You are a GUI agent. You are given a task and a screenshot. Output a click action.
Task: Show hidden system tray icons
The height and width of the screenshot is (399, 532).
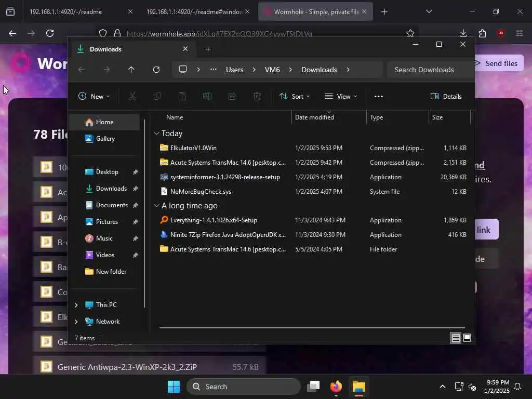point(443,387)
